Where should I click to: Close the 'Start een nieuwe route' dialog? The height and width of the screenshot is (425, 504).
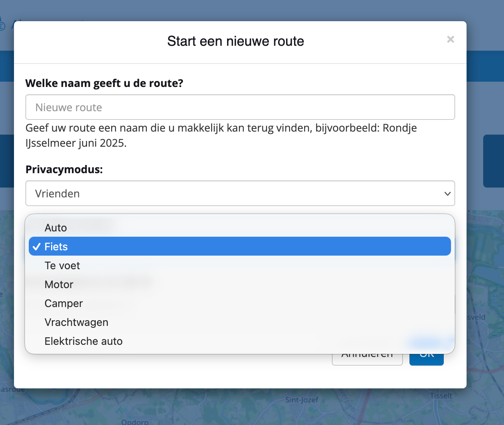pyautogui.click(x=450, y=40)
